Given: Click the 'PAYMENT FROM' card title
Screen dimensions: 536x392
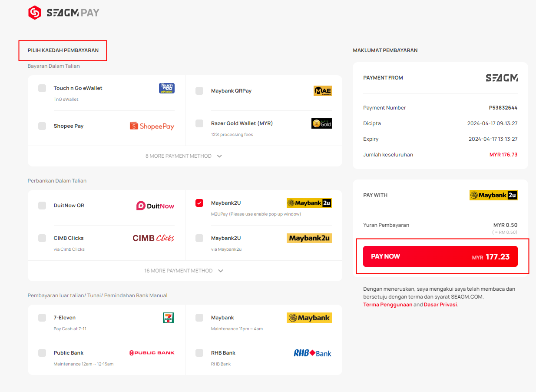Looking at the screenshot, I should click(x=383, y=78).
